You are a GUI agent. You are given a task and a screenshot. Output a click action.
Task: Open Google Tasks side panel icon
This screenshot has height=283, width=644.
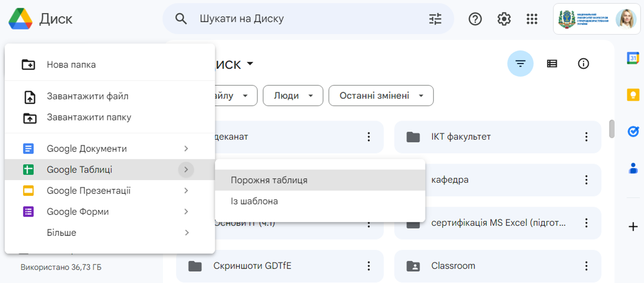633,131
